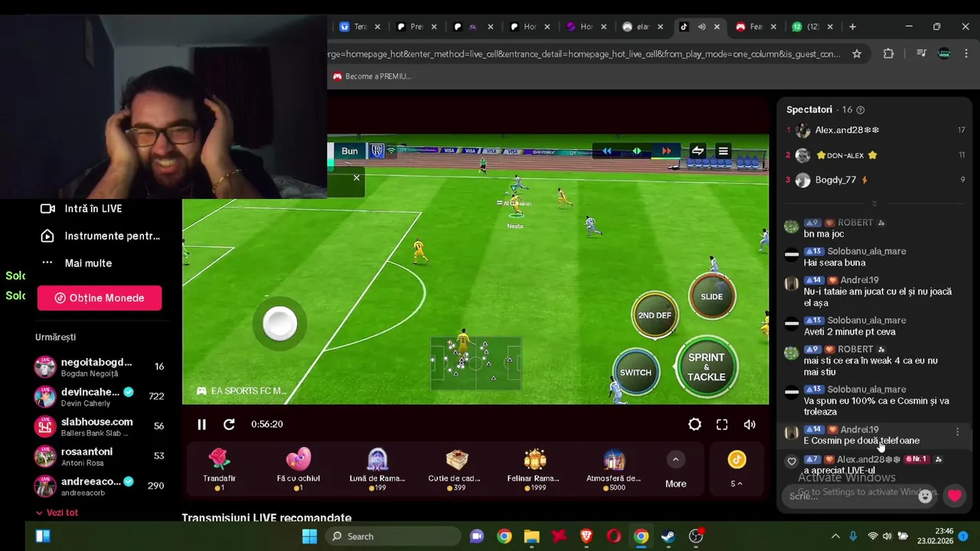Open the in-game hamburger menu icon
This screenshot has height=551, width=980.
pos(723,151)
